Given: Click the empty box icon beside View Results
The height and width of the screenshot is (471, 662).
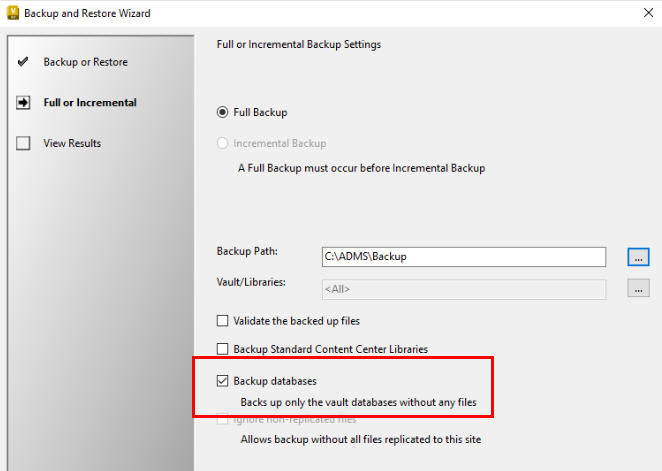Looking at the screenshot, I should click(x=23, y=143).
